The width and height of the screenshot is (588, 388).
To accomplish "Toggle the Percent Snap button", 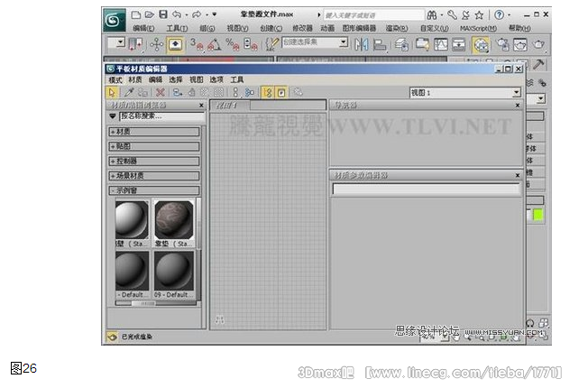I will [x=233, y=44].
